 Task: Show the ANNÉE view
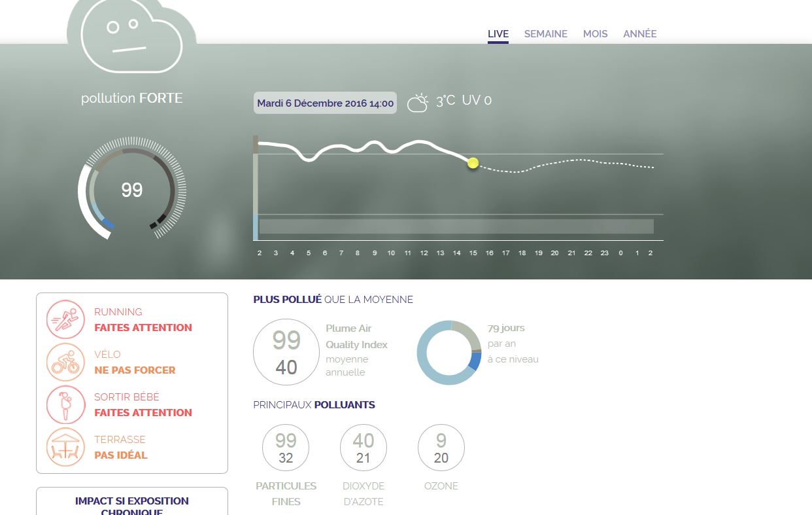[x=640, y=34]
